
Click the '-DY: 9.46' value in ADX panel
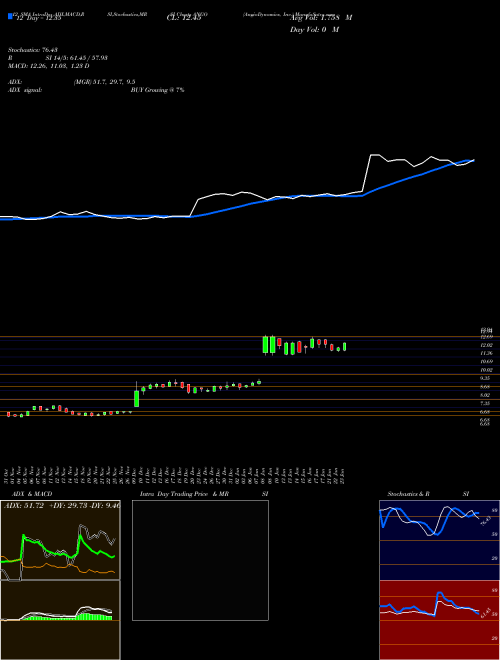click(104, 506)
